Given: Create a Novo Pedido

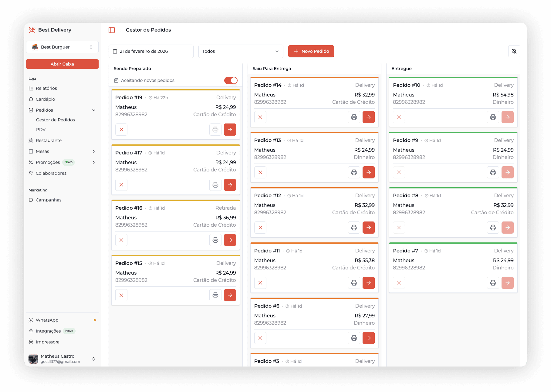Looking at the screenshot, I should (x=311, y=51).
